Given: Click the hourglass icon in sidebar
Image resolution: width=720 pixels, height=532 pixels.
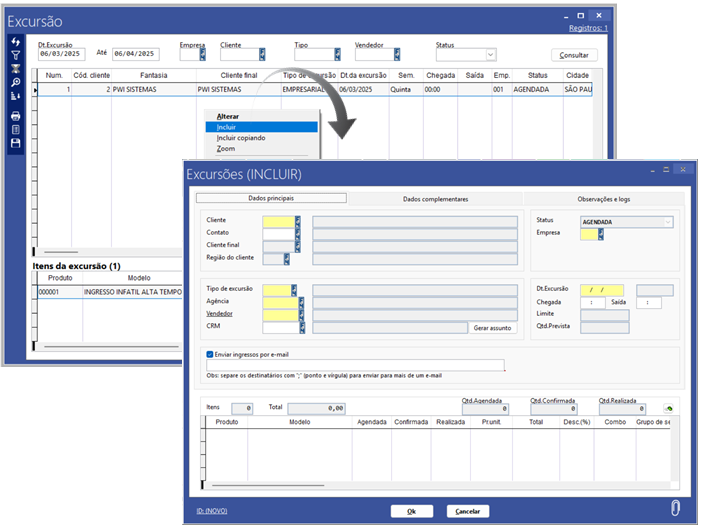Looking at the screenshot, I should (15, 68).
